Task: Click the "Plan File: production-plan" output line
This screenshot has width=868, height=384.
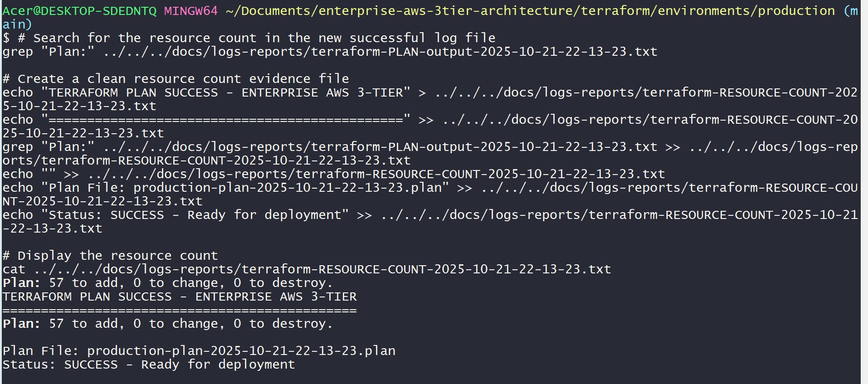Action: pos(199,350)
